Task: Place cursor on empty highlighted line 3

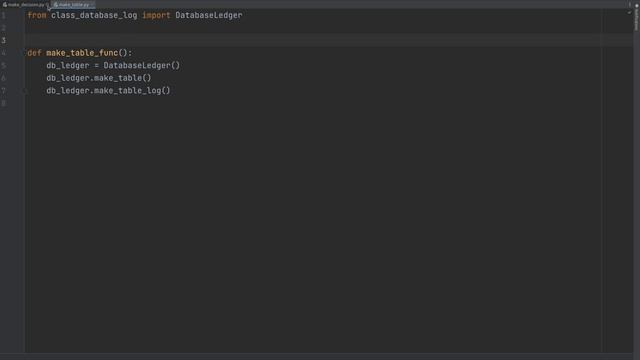Action: pos(312,40)
